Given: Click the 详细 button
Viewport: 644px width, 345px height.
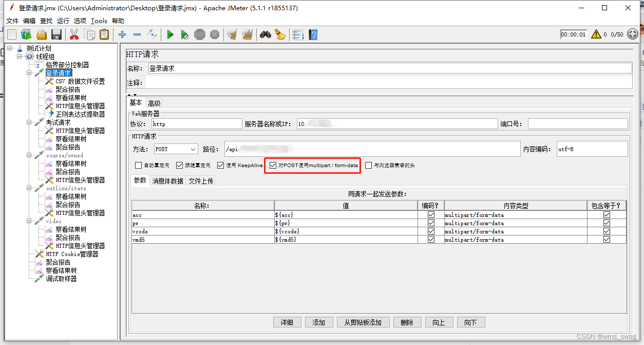Looking at the screenshot, I should [x=287, y=322].
